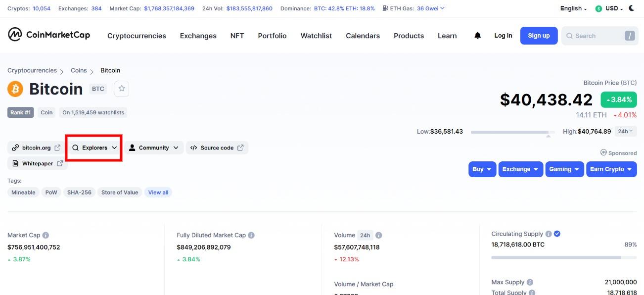
Task: Open the Exchange dropdown button
Action: (x=521, y=169)
